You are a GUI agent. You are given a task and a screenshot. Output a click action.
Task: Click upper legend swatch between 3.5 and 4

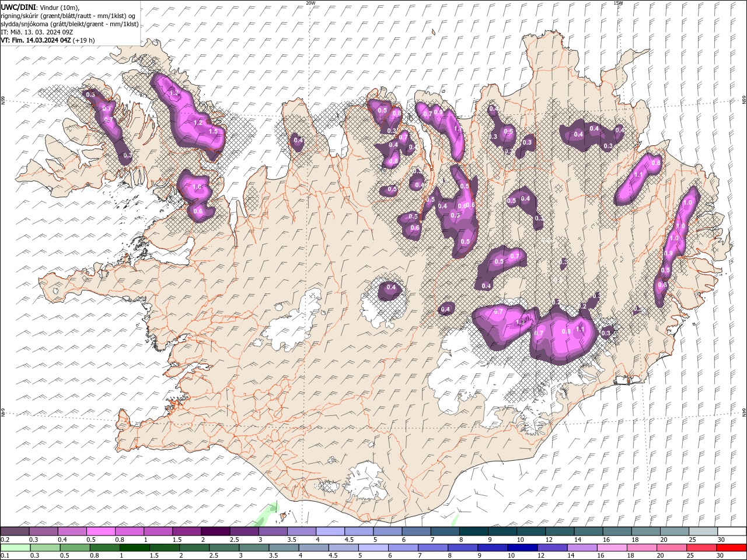pos(301,531)
